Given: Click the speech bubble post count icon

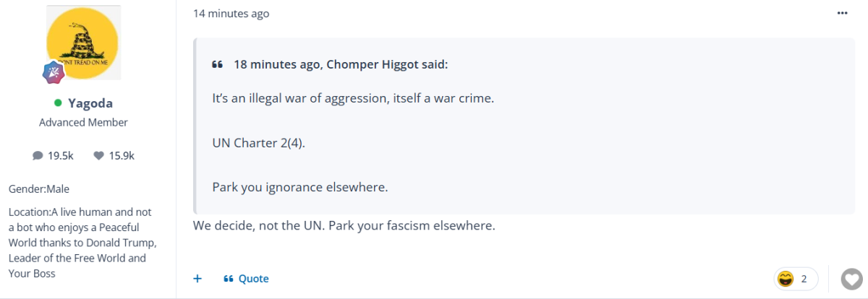Looking at the screenshot, I should (x=38, y=155).
